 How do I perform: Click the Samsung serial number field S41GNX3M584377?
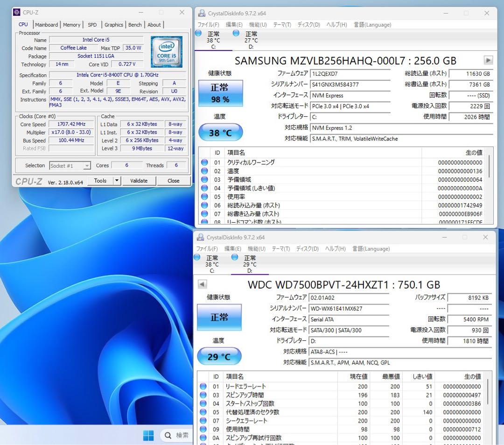click(x=350, y=85)
